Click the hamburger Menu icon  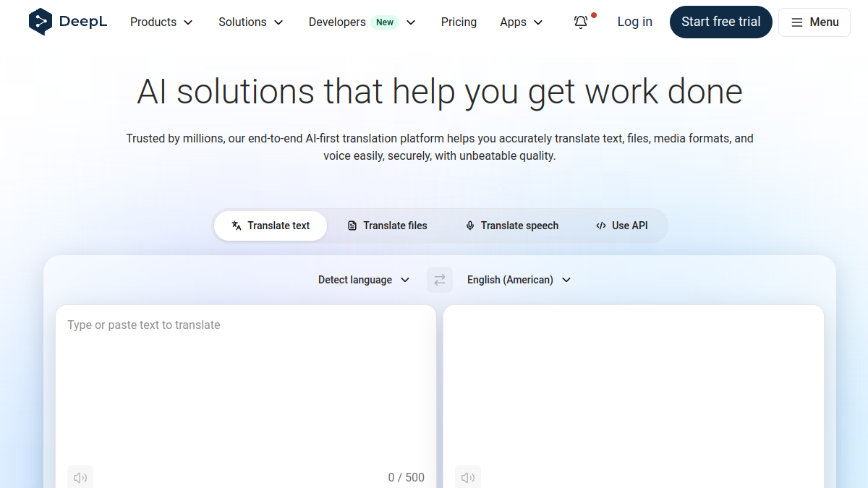797,22
